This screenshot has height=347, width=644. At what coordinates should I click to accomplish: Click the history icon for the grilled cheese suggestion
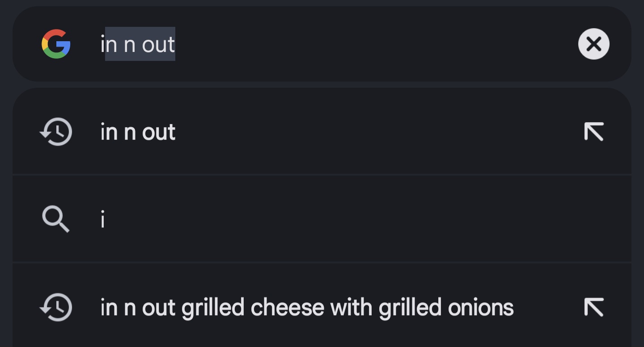click(x=56, y=307)
